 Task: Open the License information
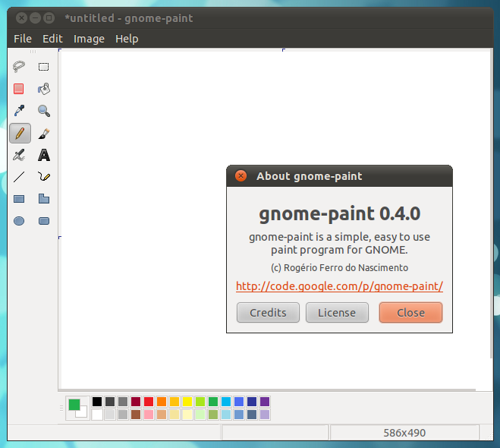point(337,312)
